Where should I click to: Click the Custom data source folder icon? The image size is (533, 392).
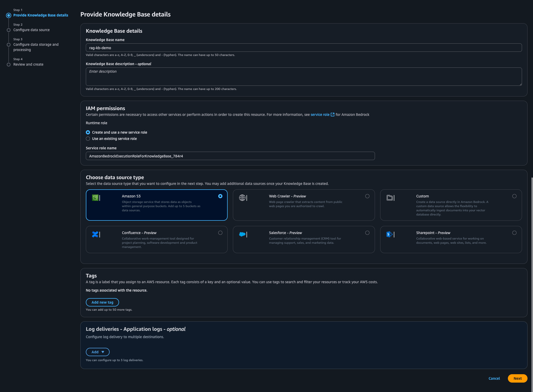(390, 198)
